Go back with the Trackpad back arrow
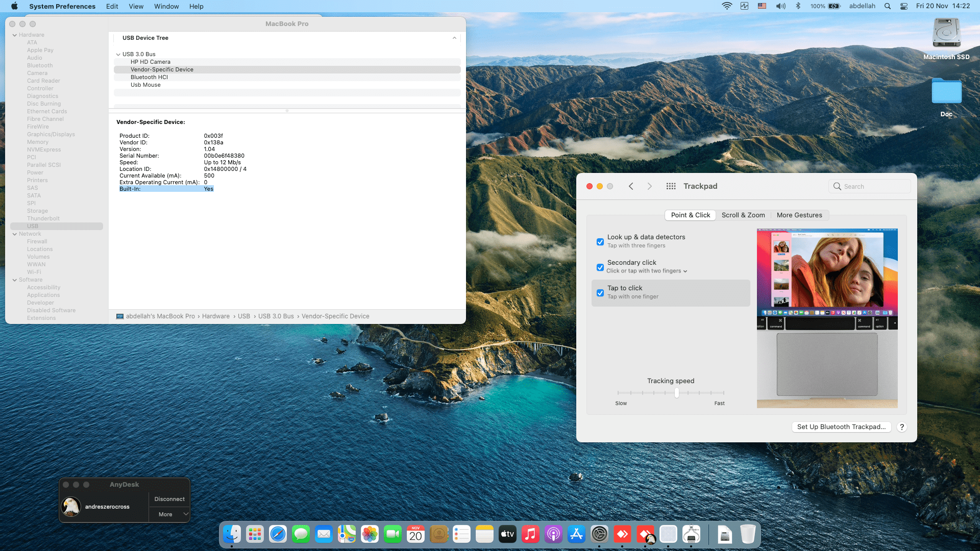This screenshot has width=980, height=551. tap(631, 186)
